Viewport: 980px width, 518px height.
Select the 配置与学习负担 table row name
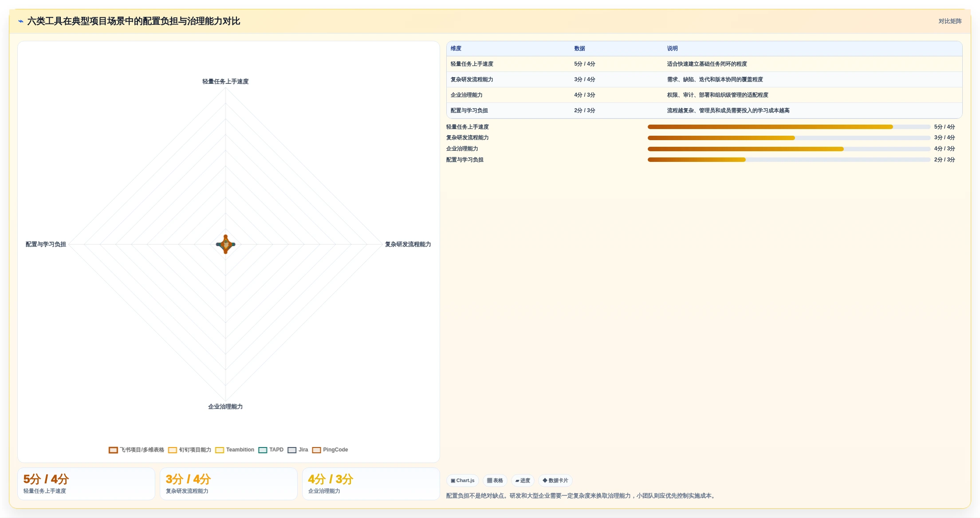(469, 110)
